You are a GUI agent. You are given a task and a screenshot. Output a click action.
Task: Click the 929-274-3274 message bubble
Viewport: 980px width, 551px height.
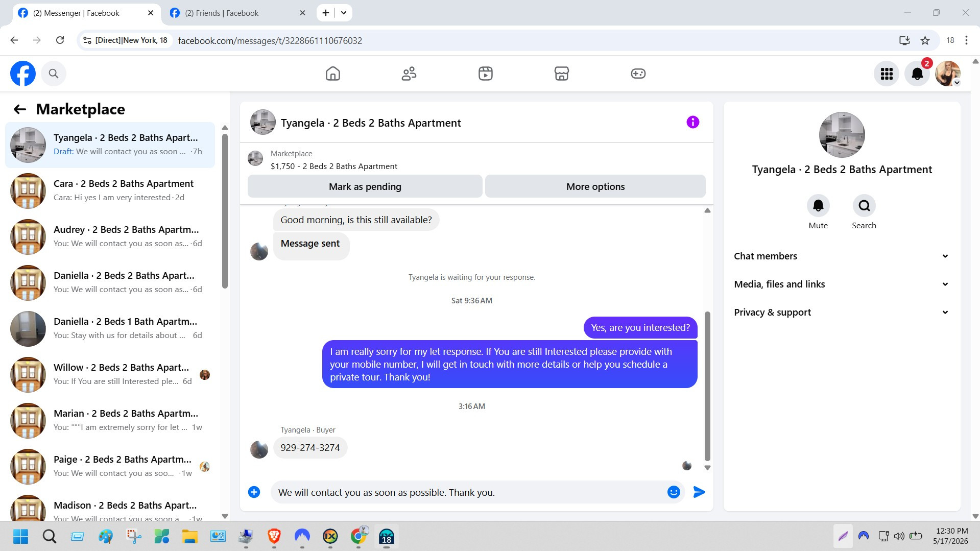coord(310,448)
